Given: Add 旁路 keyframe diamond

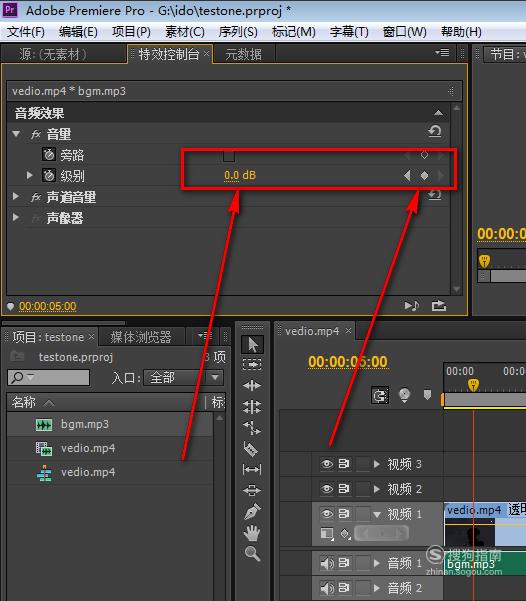Looking at the screenshot, I should 424,155.
